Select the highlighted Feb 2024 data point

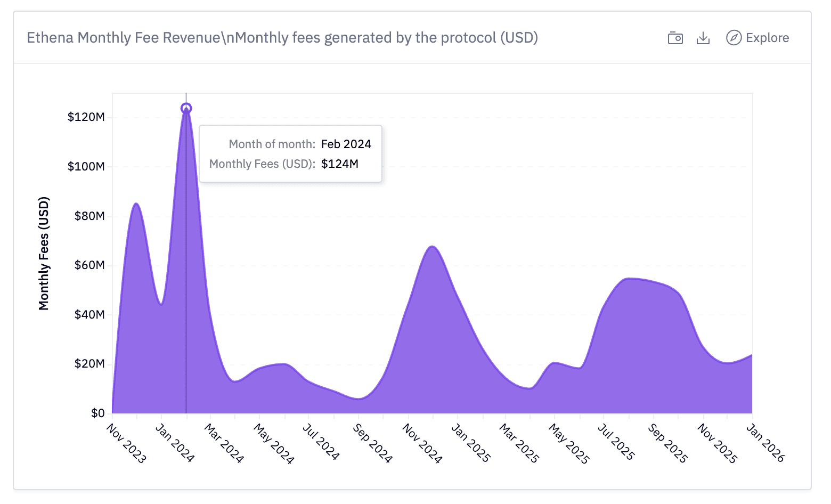186,107
